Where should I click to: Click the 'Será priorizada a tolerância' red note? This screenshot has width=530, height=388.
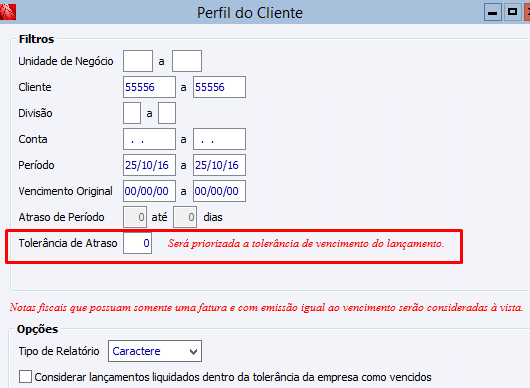pos(306,243)
